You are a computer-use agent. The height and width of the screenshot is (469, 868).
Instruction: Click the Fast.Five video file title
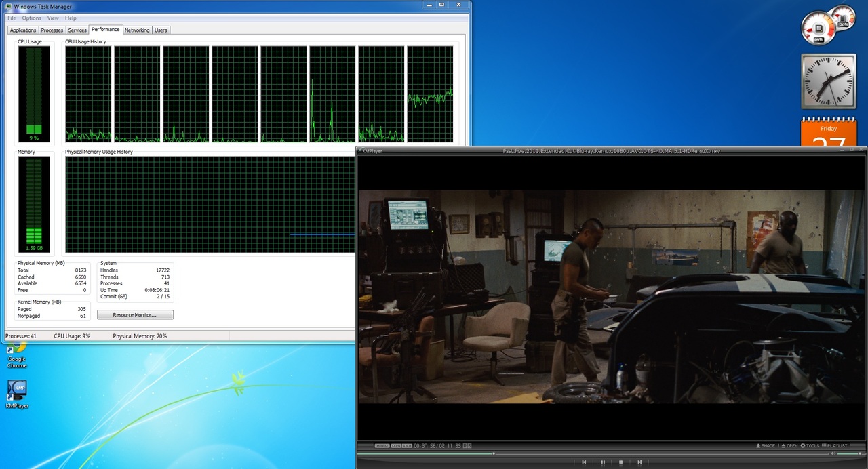coord(612,151)
